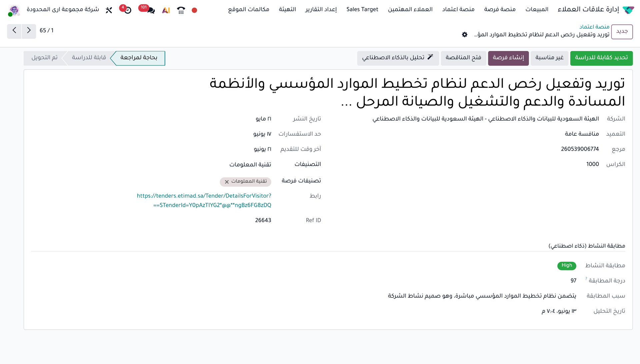Viewport: 640px width, 364px height.
Task: Click التصنيفات value تقنية المعلومات
Action: click(x=250, y=165)
